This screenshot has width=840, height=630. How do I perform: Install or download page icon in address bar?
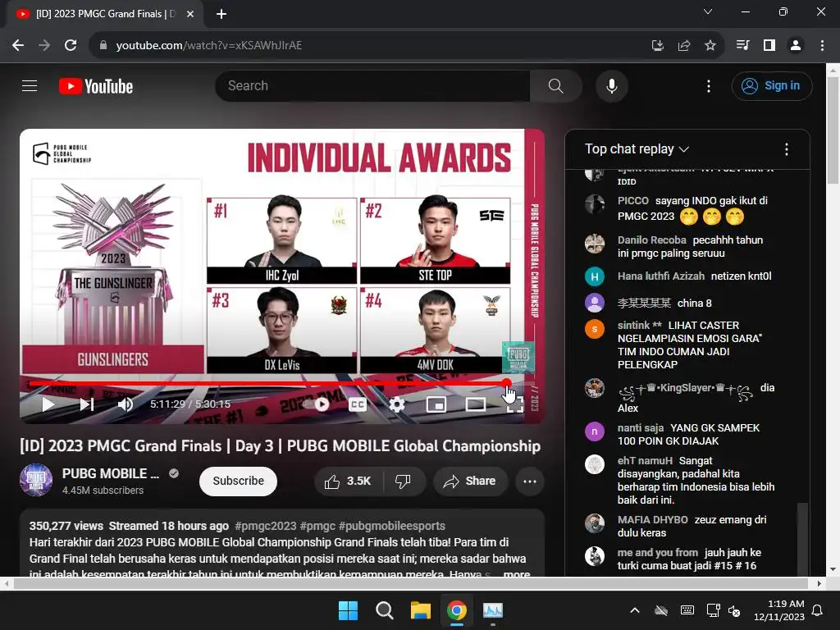(x=658, y=46)
